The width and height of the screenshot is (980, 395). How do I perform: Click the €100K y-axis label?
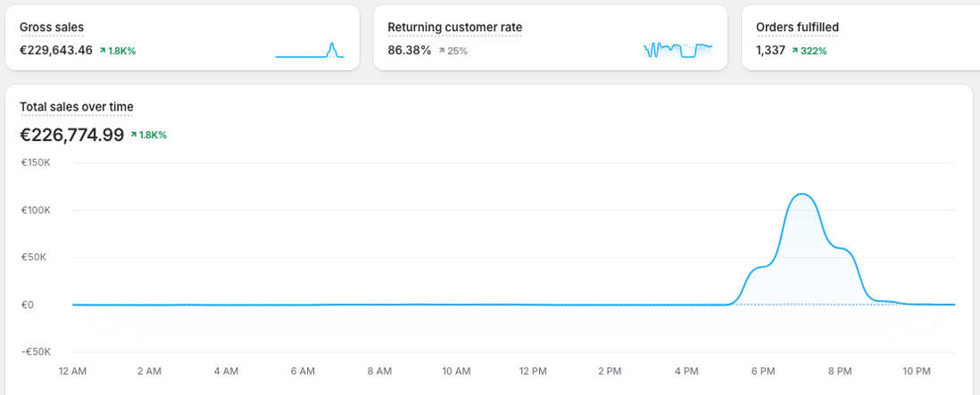point(36,210)
